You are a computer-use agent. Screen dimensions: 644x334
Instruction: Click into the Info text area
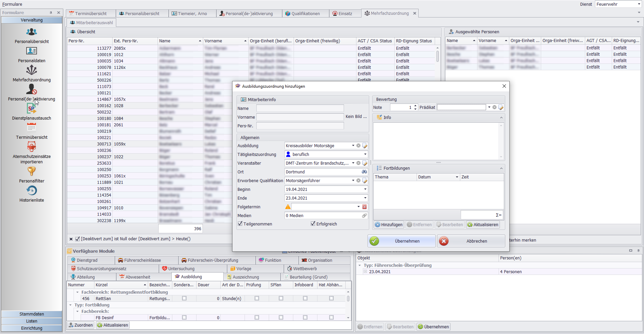click(436, 141)
